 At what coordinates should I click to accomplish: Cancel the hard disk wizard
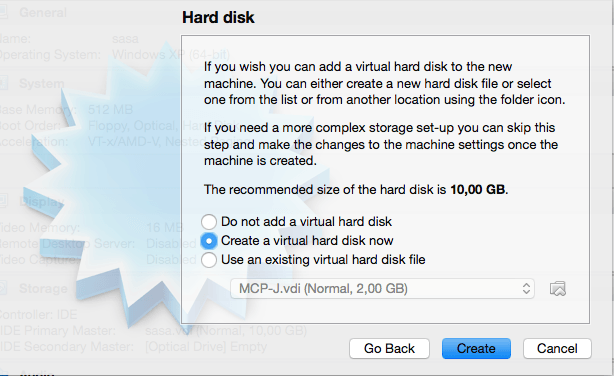tap(557, 348)
